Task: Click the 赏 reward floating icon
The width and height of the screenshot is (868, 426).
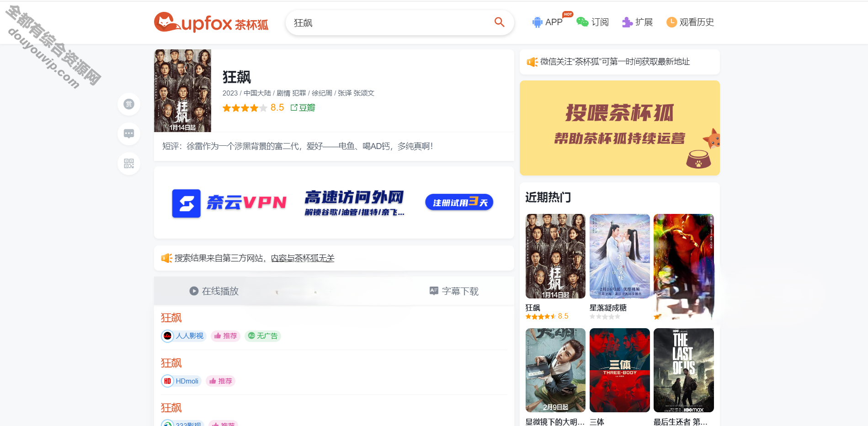Action: [129, 104]
